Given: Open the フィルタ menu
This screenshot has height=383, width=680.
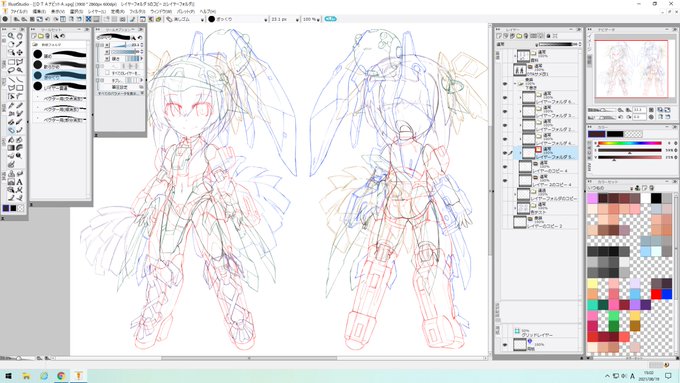Looking at the screenshot, I should [x=137, y=11].
